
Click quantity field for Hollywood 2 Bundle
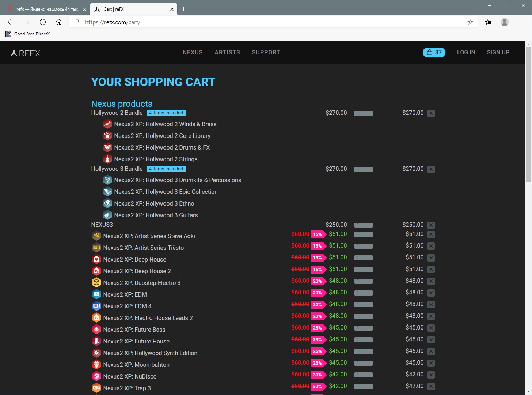364,113
